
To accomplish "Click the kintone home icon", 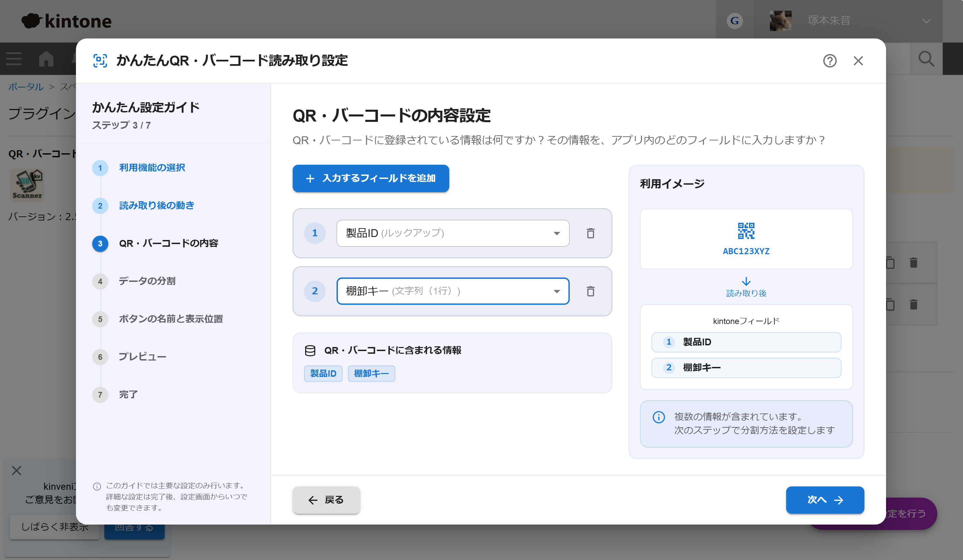I will coord(46,59).
